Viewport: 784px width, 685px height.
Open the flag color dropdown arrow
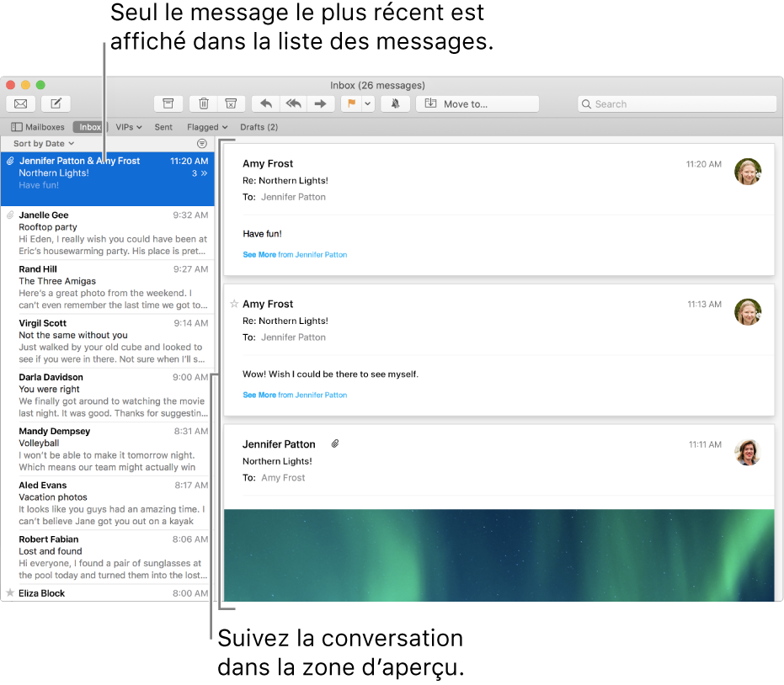[x=368, y=104]
